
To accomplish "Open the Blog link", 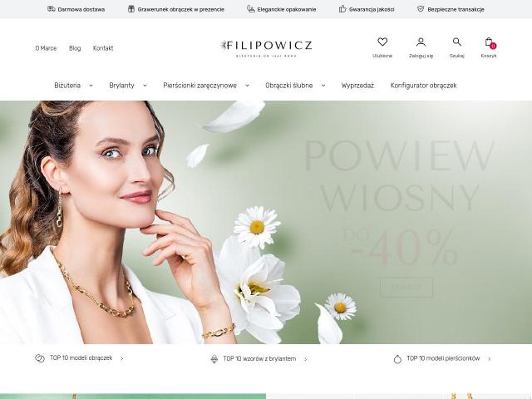I will pos(75,48).
